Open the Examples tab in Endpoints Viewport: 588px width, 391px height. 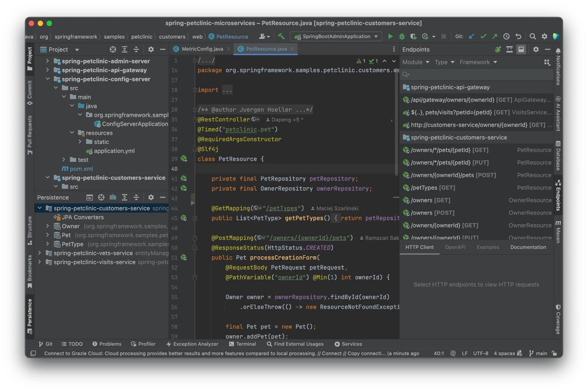coord(487,247)
